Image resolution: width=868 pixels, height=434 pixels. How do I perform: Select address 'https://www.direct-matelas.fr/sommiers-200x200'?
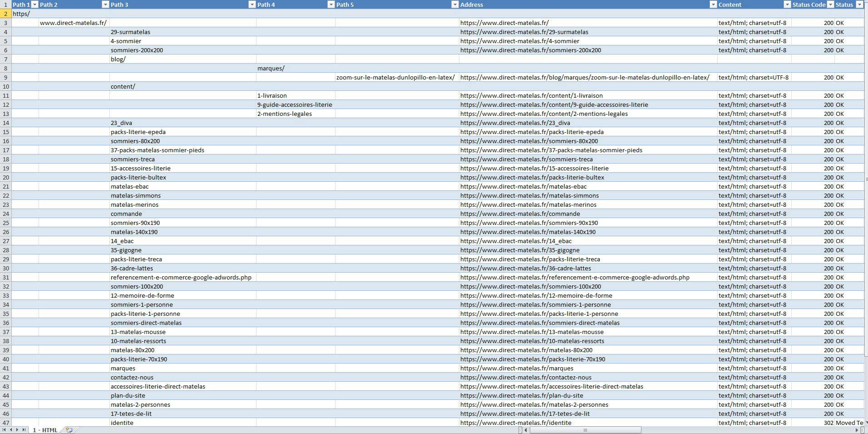(x=588, y=50)
